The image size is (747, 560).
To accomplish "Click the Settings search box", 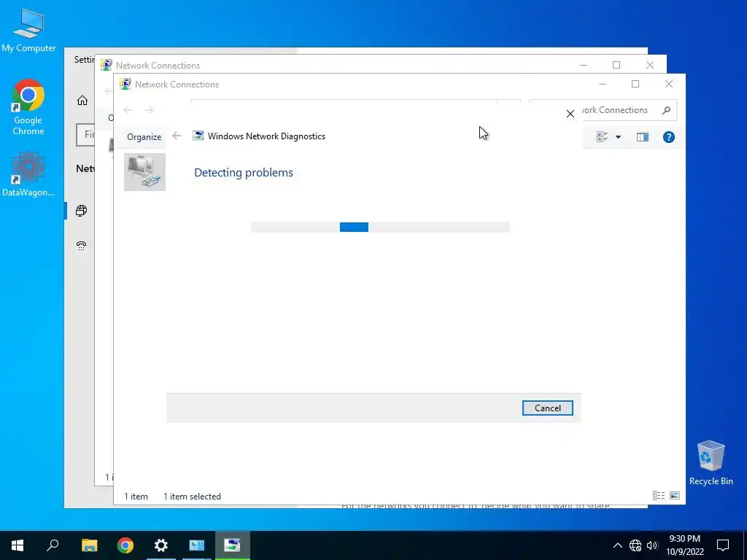I will pos(86,135).
